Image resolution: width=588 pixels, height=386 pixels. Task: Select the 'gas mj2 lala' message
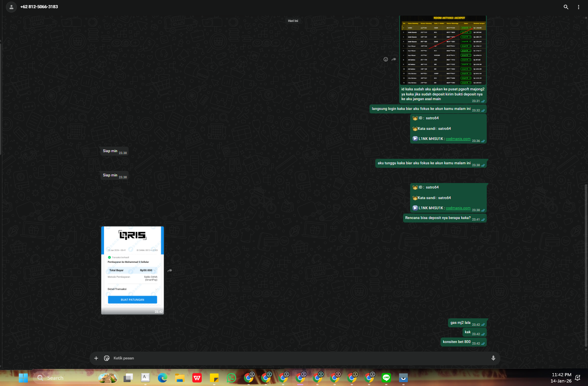coord(467,323)
